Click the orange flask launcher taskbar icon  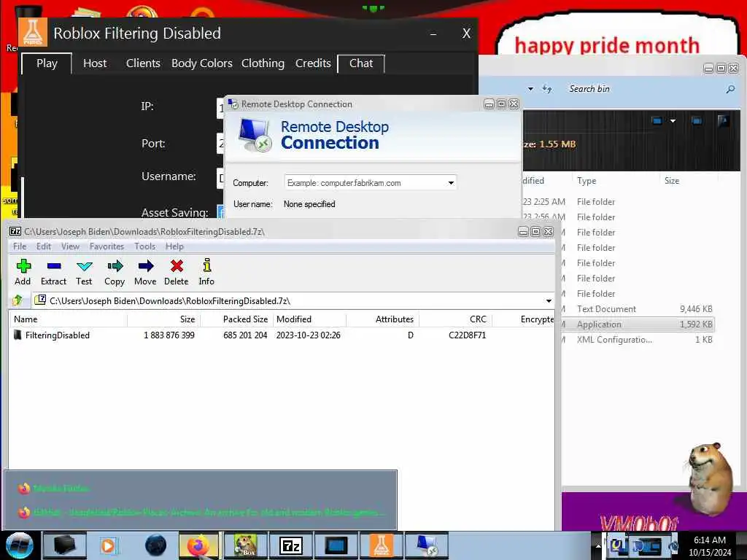pyautogui.click(x=381, y=545)
